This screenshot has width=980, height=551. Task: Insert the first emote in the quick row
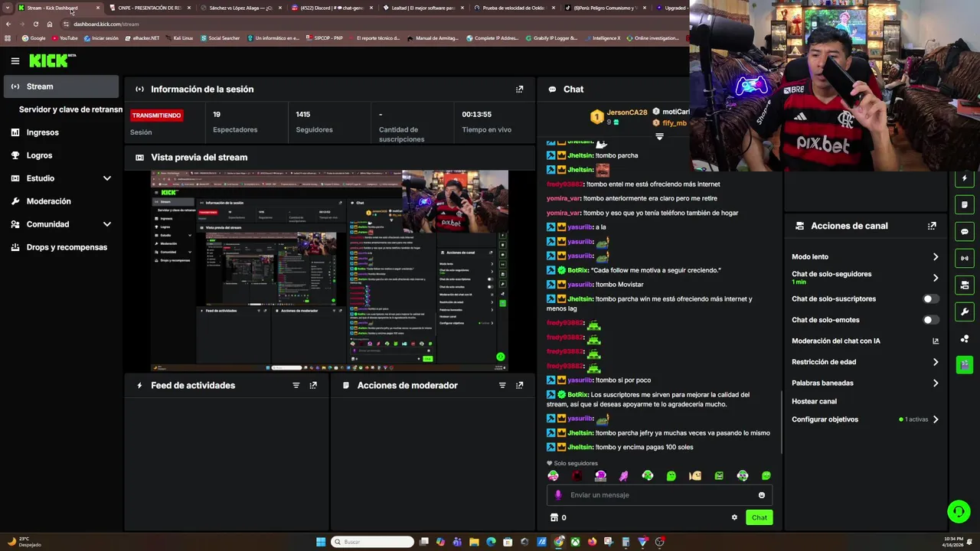[554, 476]
